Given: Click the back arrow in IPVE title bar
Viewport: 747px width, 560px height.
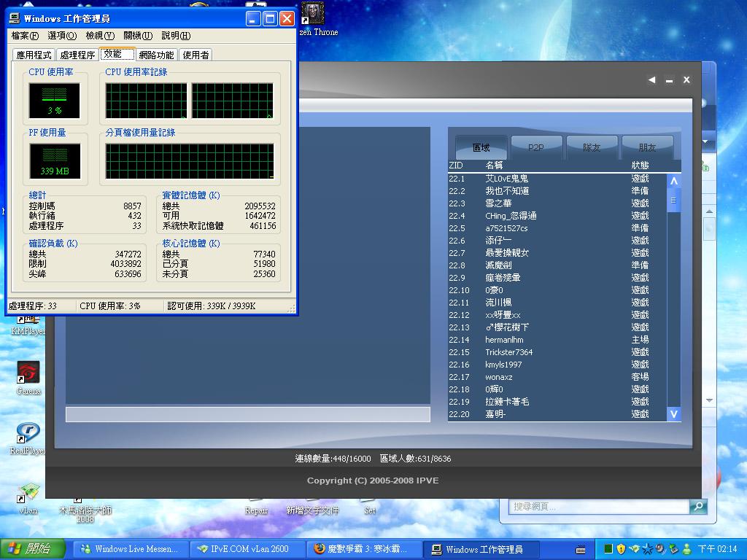Looking at the screenshot, I should coord(651,80).
